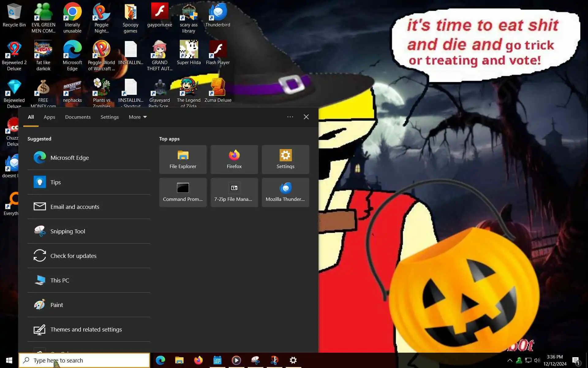Screen dimensions: 588x368
Task: Launch Firefox tile in Top apps
Action: tap(234, 159)
